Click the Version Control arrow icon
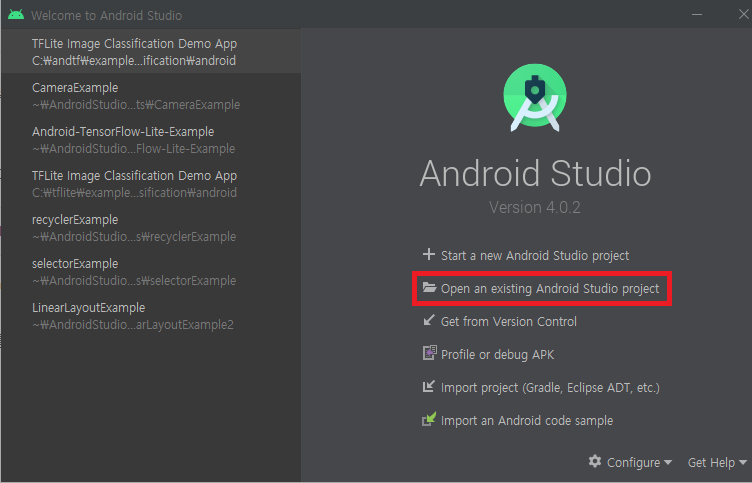Screen dimensions: 752x483 [429, 320]
